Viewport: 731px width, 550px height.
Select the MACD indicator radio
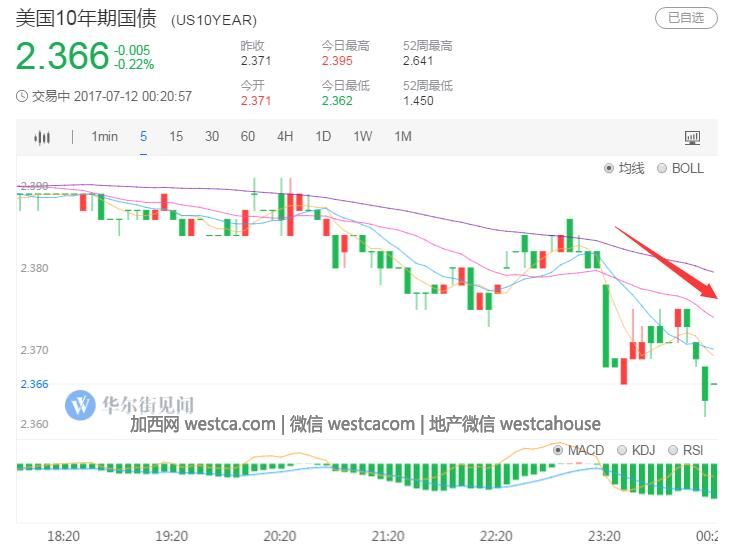(559, 450)
